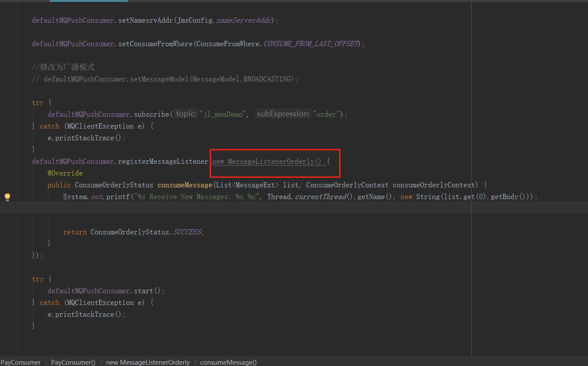Screen dimensions: 588x366
Task: Click the yellow lightbulb intention icon in gutter
Action: [7, 197]
